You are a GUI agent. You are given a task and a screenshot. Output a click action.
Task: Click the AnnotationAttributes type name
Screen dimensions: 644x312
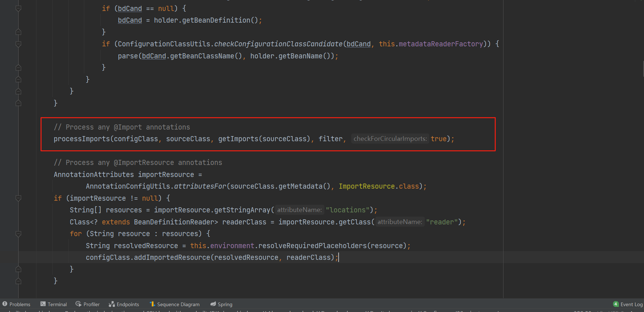pyautogui.click(x=94, y=174)
